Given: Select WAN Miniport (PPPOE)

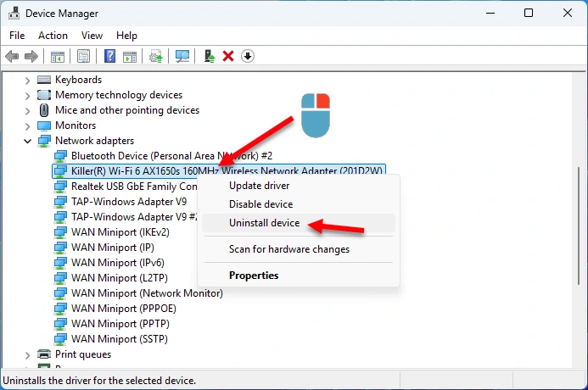Looking at the screenshot, I should click(x=124, y=309).
